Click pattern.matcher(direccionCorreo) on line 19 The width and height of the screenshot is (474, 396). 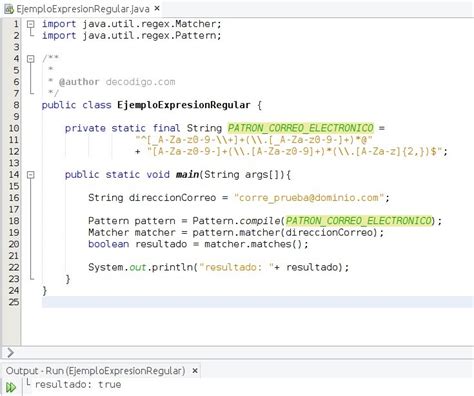pos(285,232)
